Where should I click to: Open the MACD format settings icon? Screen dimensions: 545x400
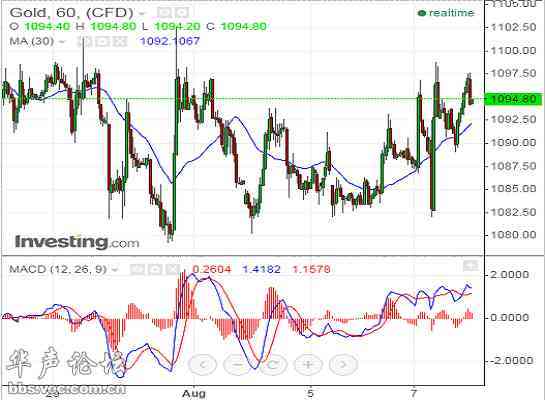[x=155, y=269]
